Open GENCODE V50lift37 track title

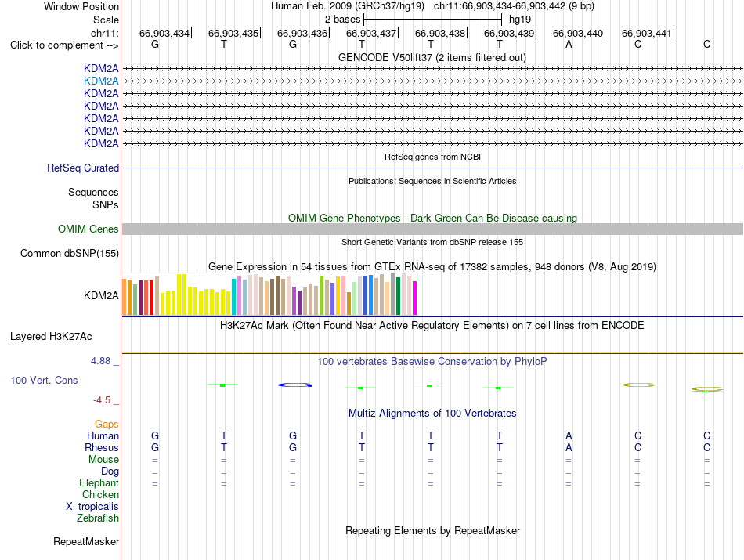[x=432, y=58]
